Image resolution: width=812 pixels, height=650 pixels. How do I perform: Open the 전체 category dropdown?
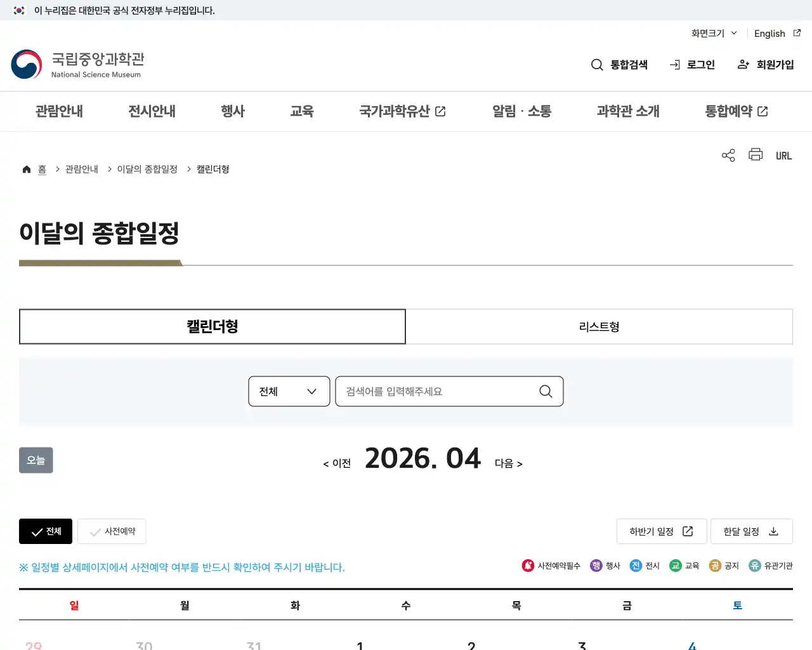coord(289,392)
